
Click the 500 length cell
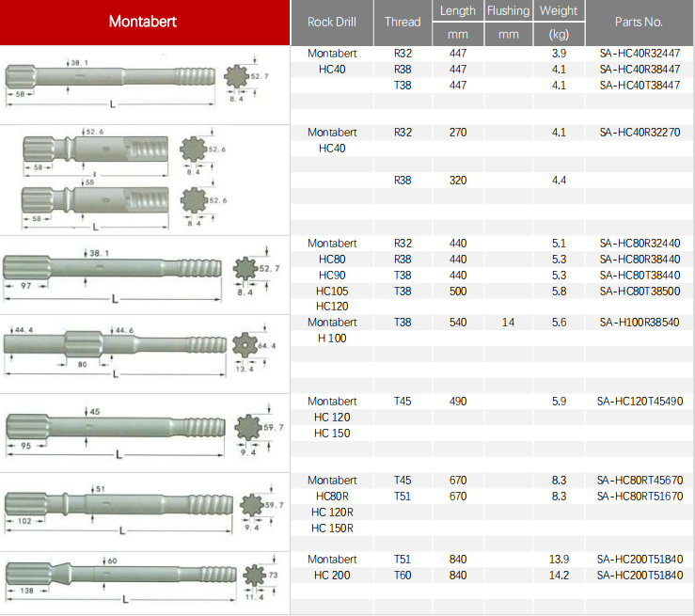click(x=458, y=292)
